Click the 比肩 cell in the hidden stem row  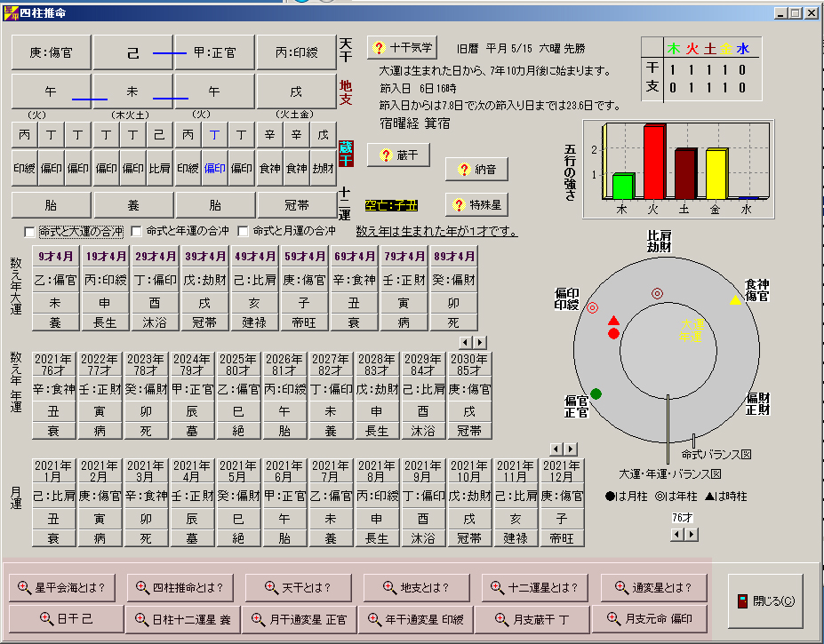click(159, 168)
